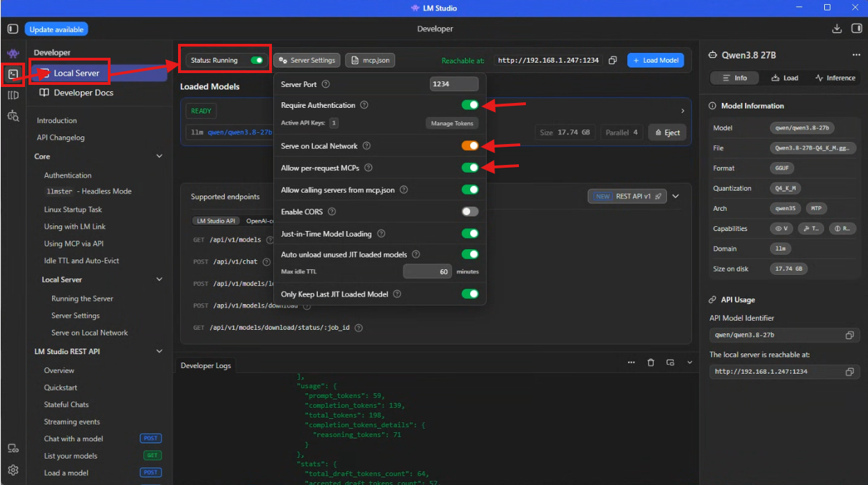The height and width of the screenshot is (485, 868).
Task: Toggle Allow per-request MCPs switch
Action: pyautogui.click(x=470, y=168)
